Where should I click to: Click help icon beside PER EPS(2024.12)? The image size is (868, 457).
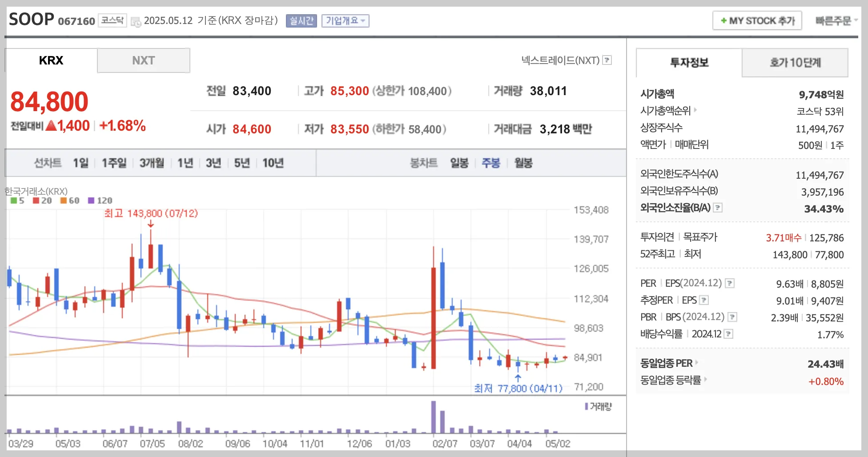[730, 283]
